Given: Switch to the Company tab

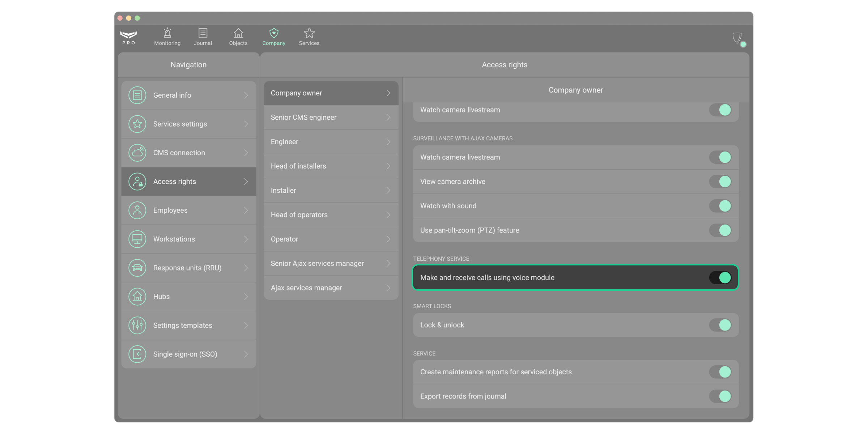Looking at the screenshot, I should coord(274,37).
